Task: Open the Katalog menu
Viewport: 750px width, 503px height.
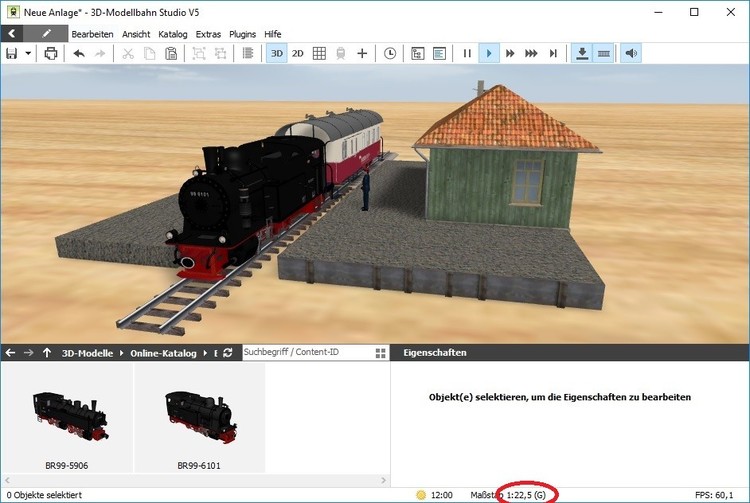Action: pyautogui.click(x=173, y=33)
